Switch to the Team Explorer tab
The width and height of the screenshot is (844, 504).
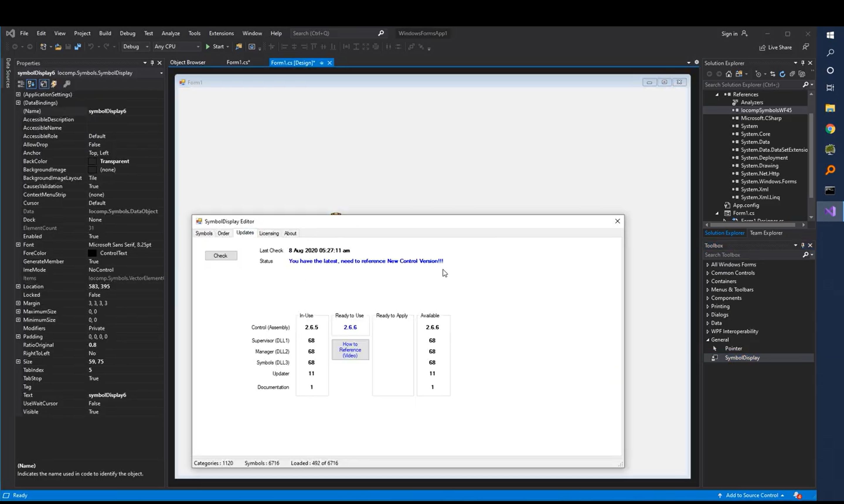coord(766,233)
